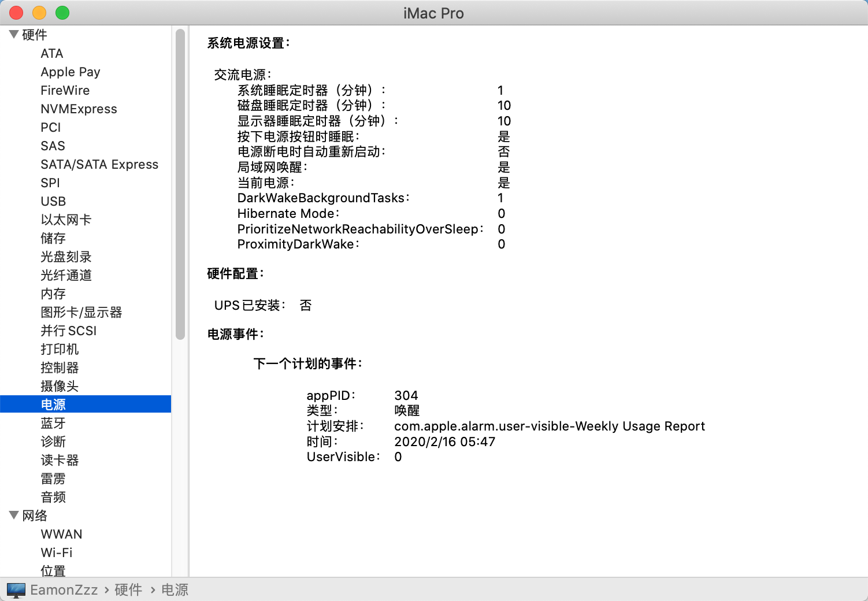This screenshot has height=601, width=868.
Task: Click the Weekly Usage Report schedule value
Action: tap(550, 426)
